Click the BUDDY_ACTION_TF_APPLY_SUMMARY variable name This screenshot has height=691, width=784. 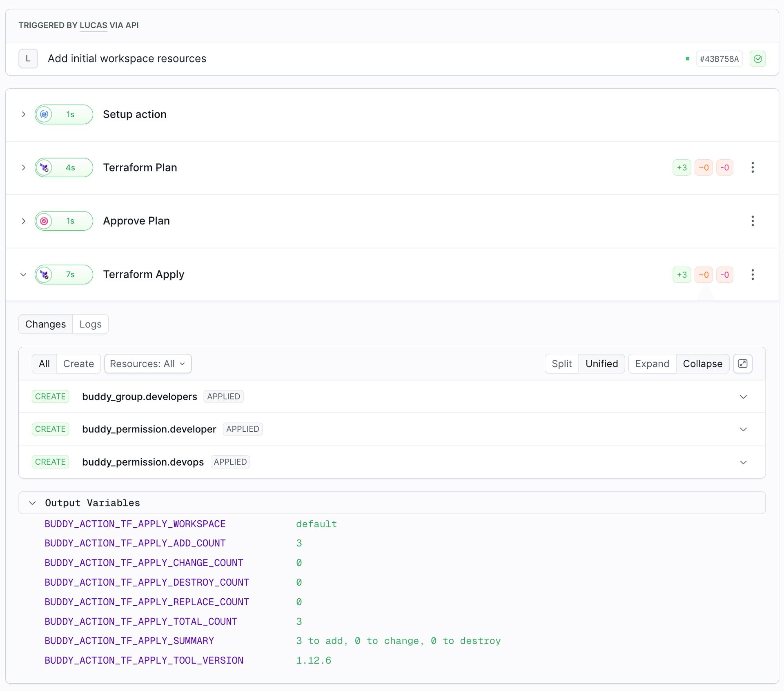129,641
